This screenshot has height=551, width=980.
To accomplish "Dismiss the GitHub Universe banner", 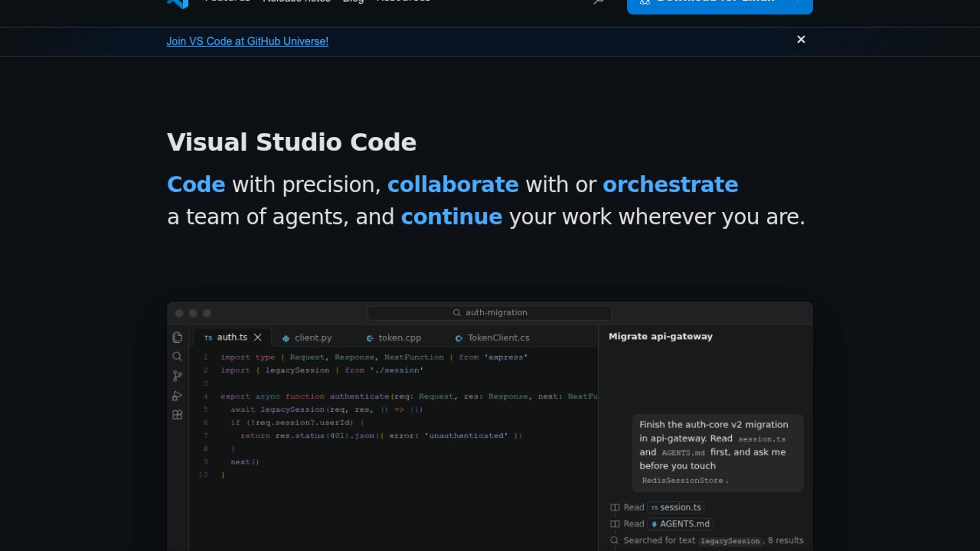I will pyautogui.click(x=801, y=39).
